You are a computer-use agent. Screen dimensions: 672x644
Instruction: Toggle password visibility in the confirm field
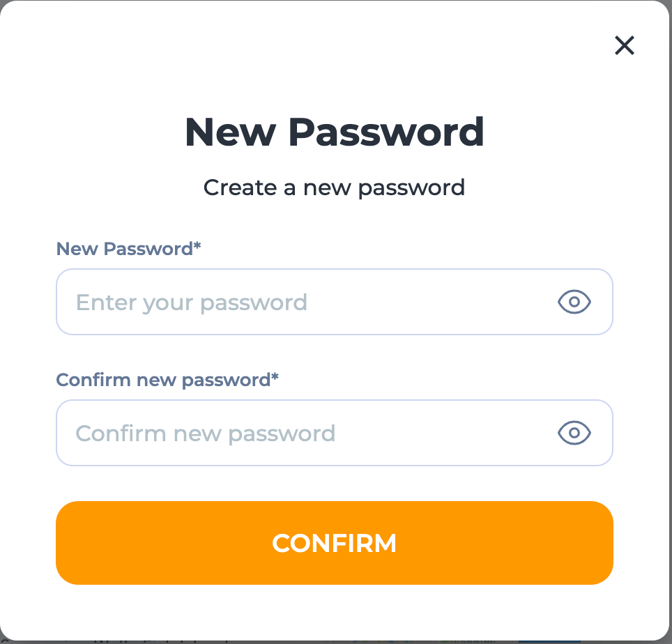[x=574, y=433]
